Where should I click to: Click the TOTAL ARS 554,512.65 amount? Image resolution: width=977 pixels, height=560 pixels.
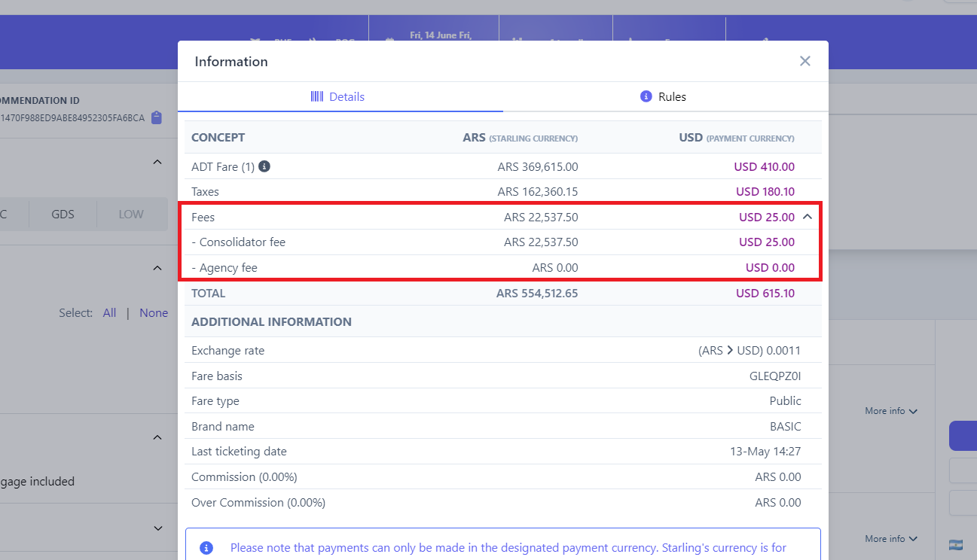[537, 294]
